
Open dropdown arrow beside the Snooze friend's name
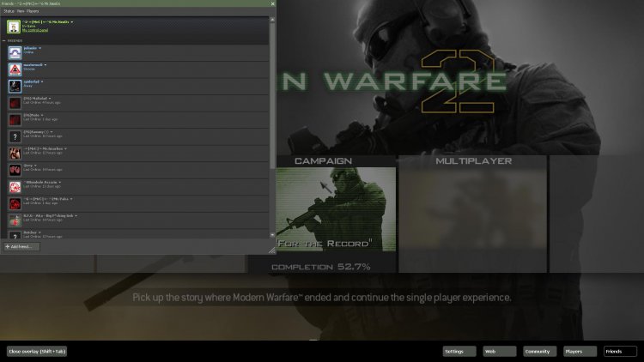coord(46,65)
